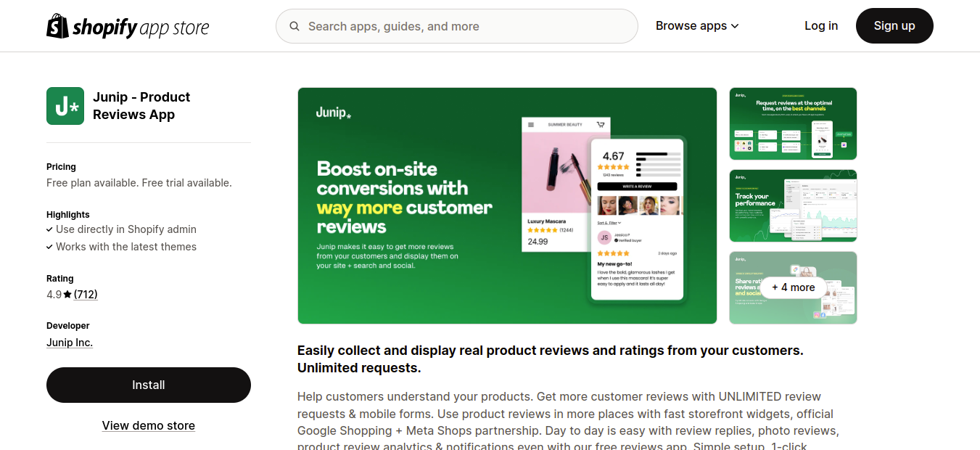Image resolution: width=980 pixels, height=450 pixels.
Task: Open the Track your performance thumbnail
Action: (793, 205)
